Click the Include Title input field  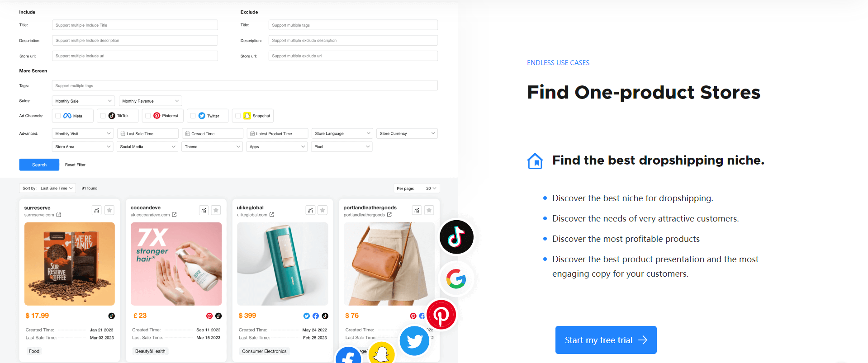click(135, 25)
